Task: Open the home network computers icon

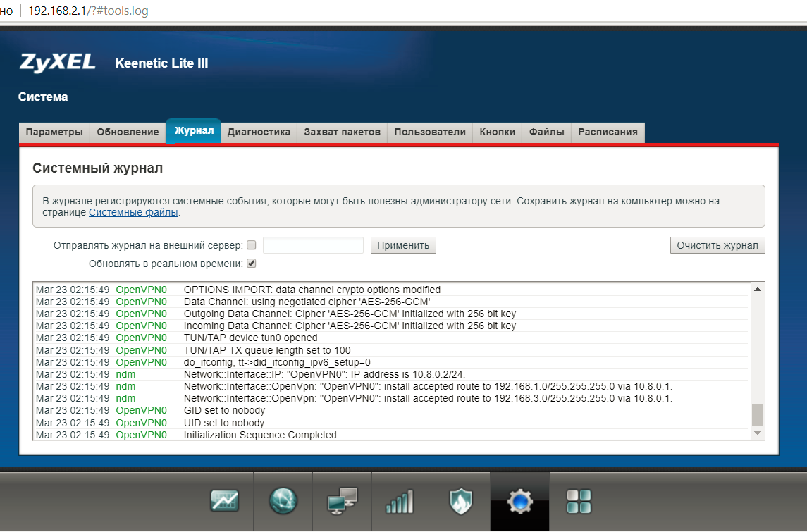Action: pyautogui.click(x=343, y=501)
